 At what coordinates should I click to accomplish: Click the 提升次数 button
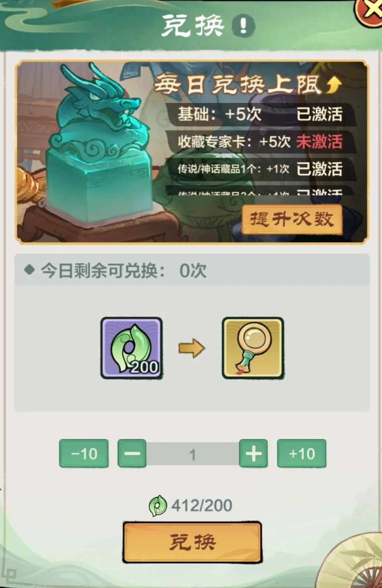[x=292, y=219]
